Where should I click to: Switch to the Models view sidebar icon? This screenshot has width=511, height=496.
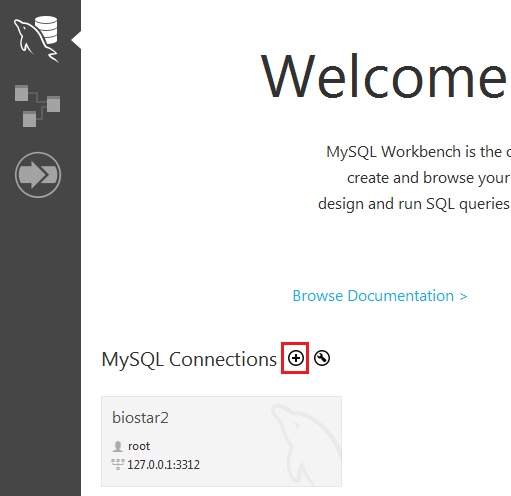click(37, 106)
